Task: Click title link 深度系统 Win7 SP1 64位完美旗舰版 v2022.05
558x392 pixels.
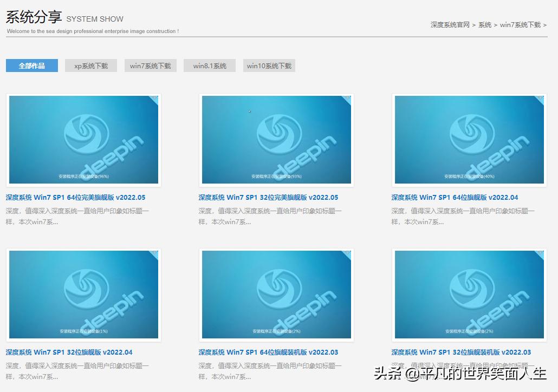Action: tap(75, 198)
